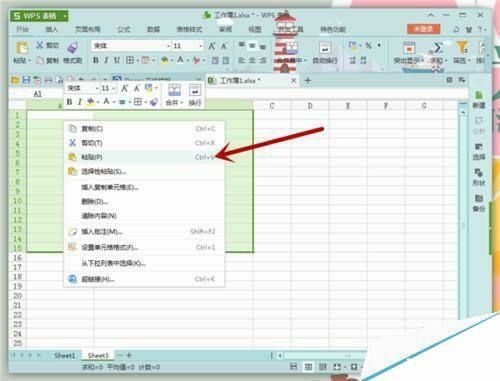Click the Wrap Text icon in ribbon
The image size is (500, 381).
pos(325,48)
